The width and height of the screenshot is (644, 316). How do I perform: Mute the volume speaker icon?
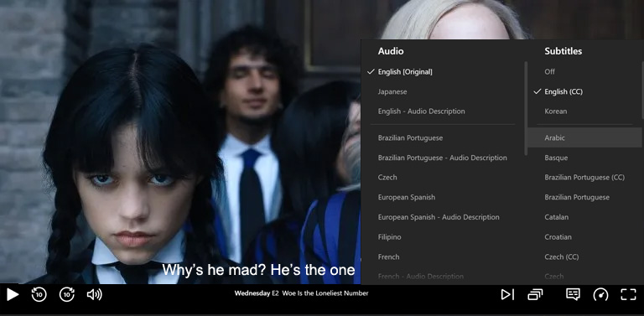(95, 294)
